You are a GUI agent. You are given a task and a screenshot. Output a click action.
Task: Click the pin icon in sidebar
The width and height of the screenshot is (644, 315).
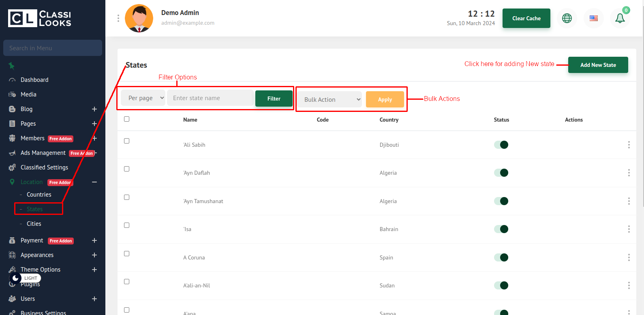coord(12,66)
